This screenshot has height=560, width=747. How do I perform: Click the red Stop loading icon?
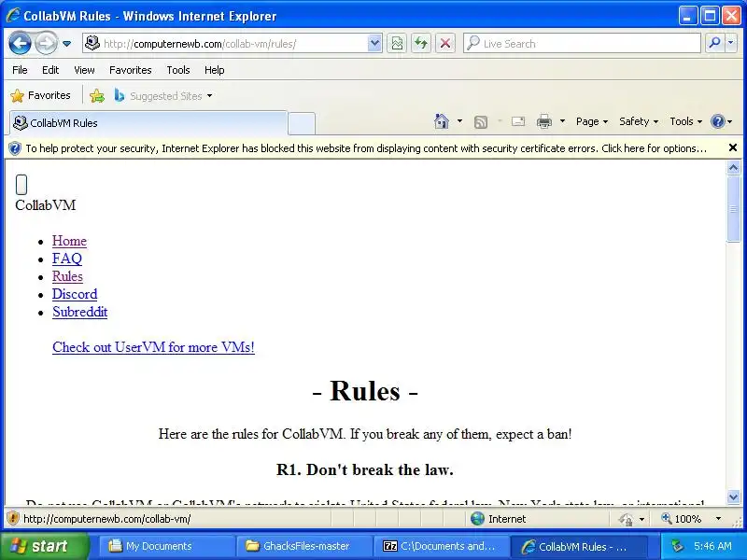tap(445, 44)
